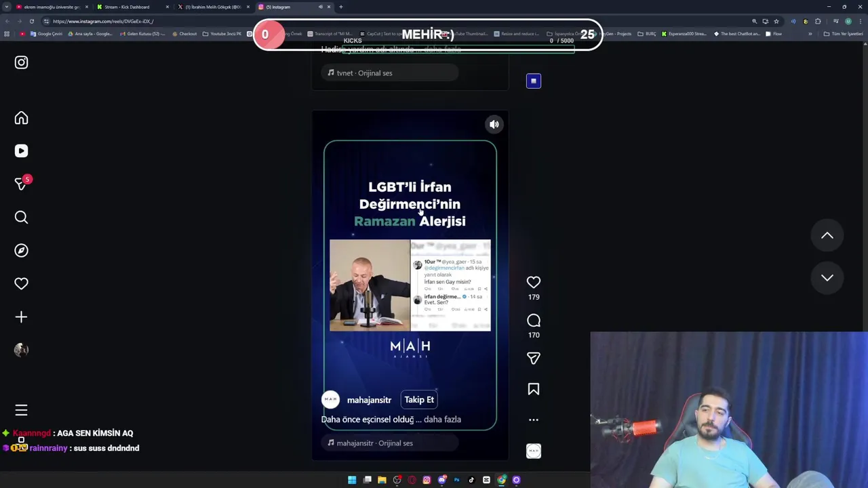Screen dimensions: 868x488
Task: Open Reels from sidebar
Action: (x=21, y=151)
